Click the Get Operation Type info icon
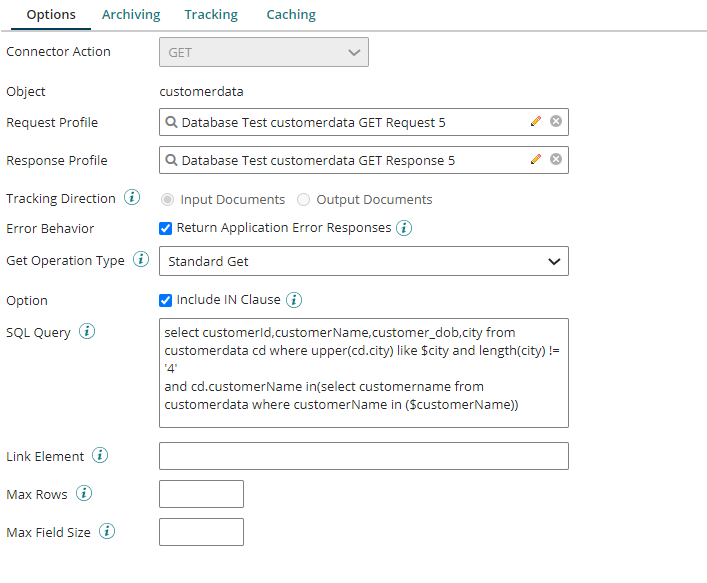The width and height of the screenshot is (707, 583). click(141, 260)
